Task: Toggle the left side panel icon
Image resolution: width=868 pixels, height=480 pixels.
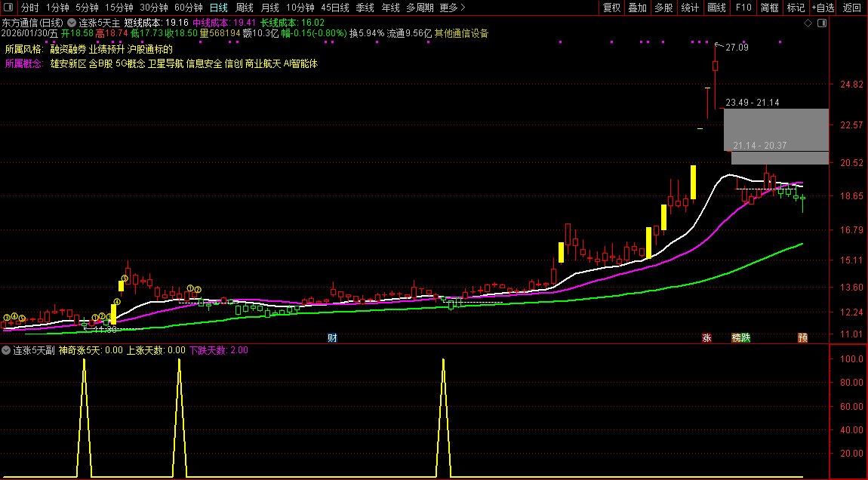Action: (8, 8)
